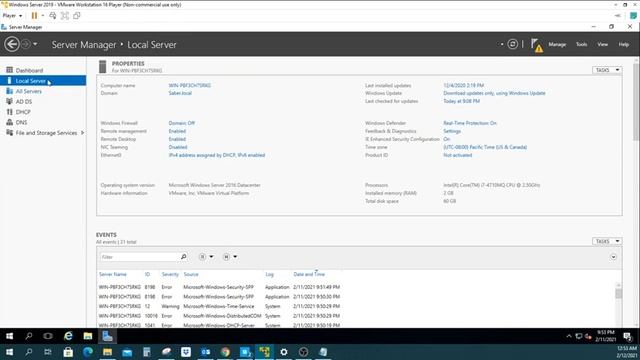This screenshot has width=640, height=360.
Task: Click IE Enhanced Security Configuration On link
Action: [x=447, y=139]
